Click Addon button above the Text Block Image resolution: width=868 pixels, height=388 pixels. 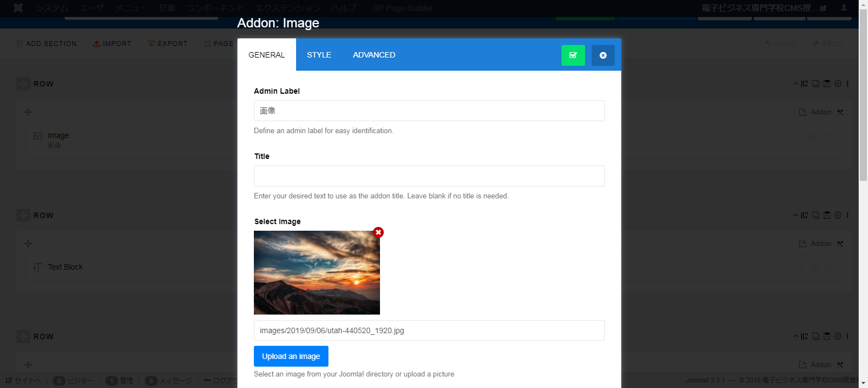[x=815, y=243]
